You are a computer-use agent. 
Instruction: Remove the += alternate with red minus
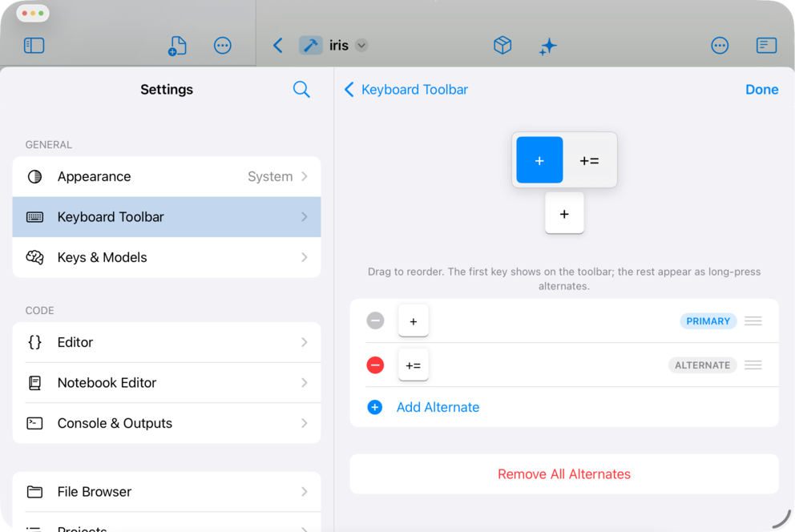click(x=375, y=365)
